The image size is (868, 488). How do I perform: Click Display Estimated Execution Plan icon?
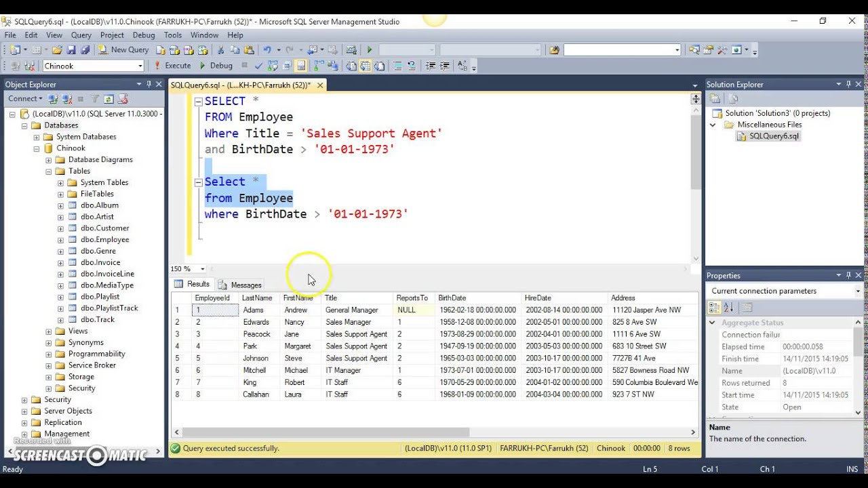tap(272, 66)
